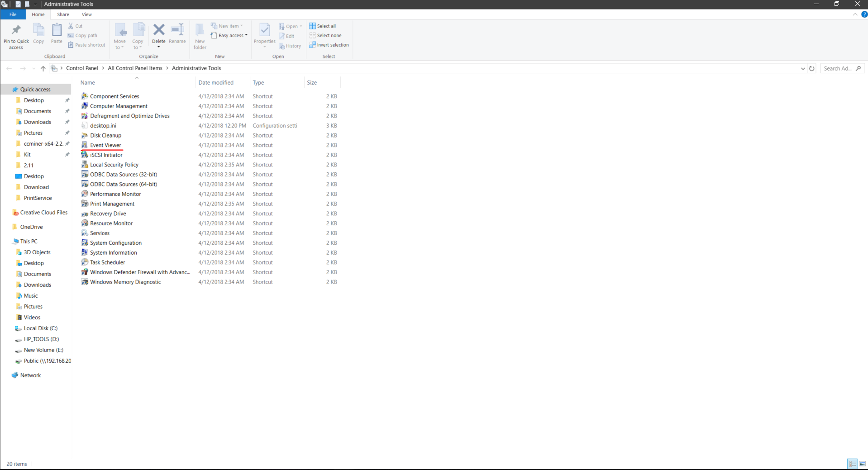Click the Pin to Quick access icon
This screenshot has height=470, width=868.
click(x=16, y=30)
